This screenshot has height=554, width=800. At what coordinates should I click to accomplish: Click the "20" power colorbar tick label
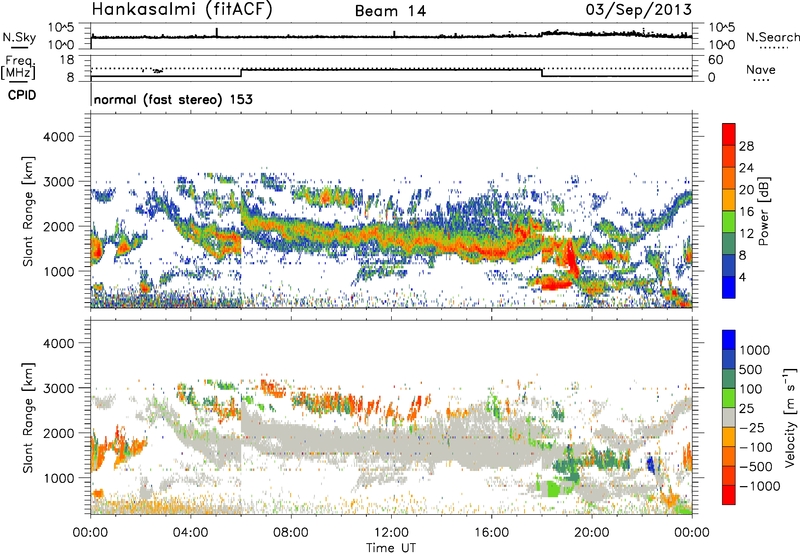(746, 190)
